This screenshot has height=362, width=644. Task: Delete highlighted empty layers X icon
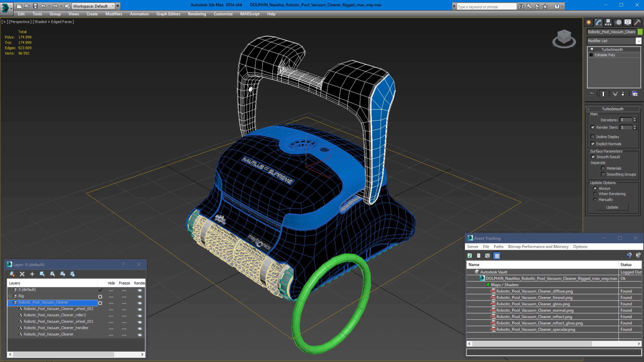click(22, 274)
